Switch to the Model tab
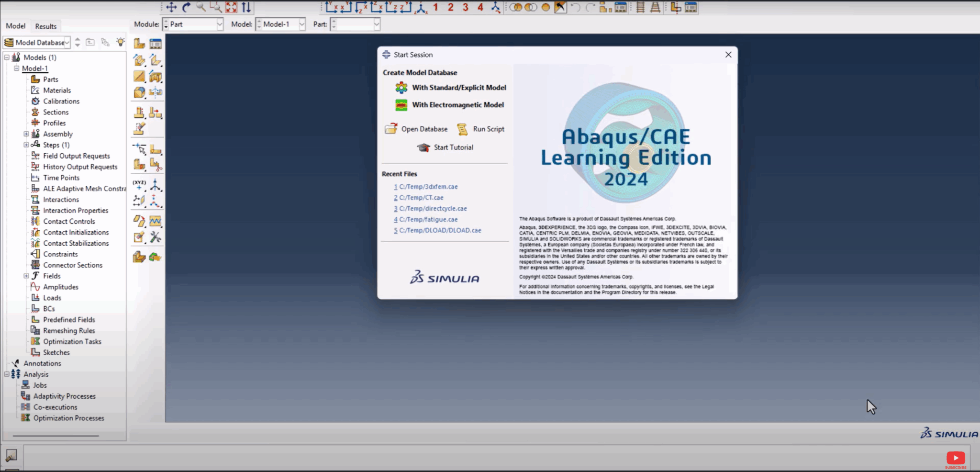980x472 pixels. (16, 26)
